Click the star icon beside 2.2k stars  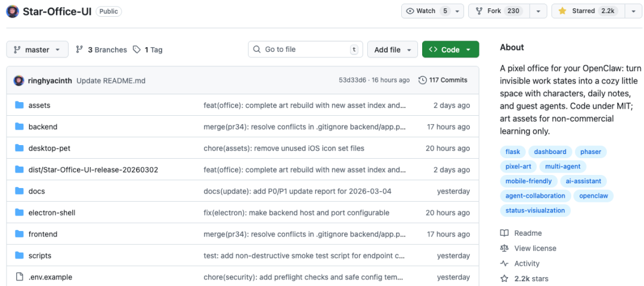(504, 279)
